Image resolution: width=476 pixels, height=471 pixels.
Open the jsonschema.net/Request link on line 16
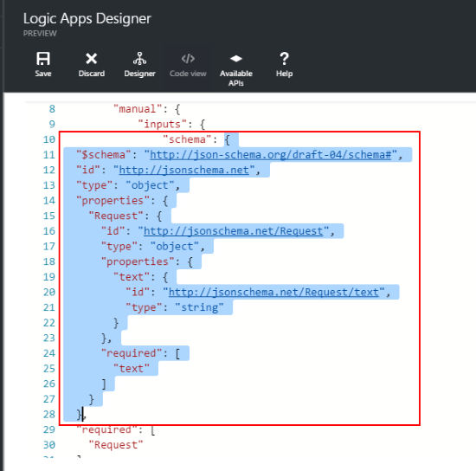point(233,231)
